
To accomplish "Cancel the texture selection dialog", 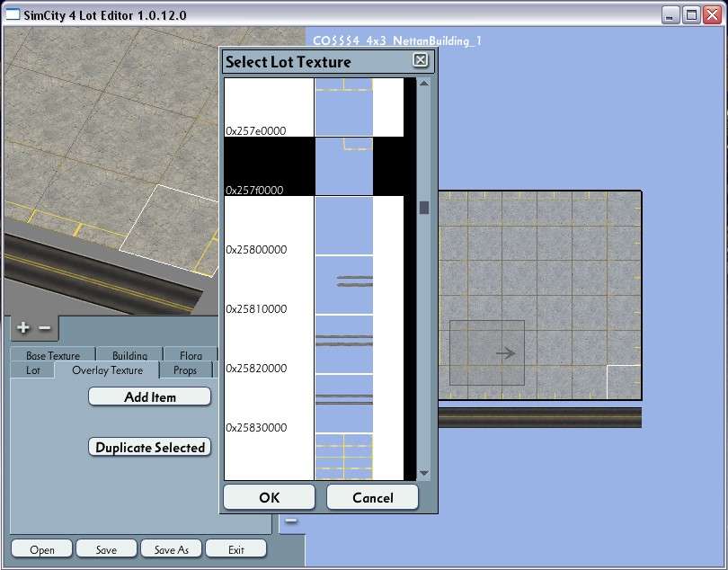I will (373, 497).
